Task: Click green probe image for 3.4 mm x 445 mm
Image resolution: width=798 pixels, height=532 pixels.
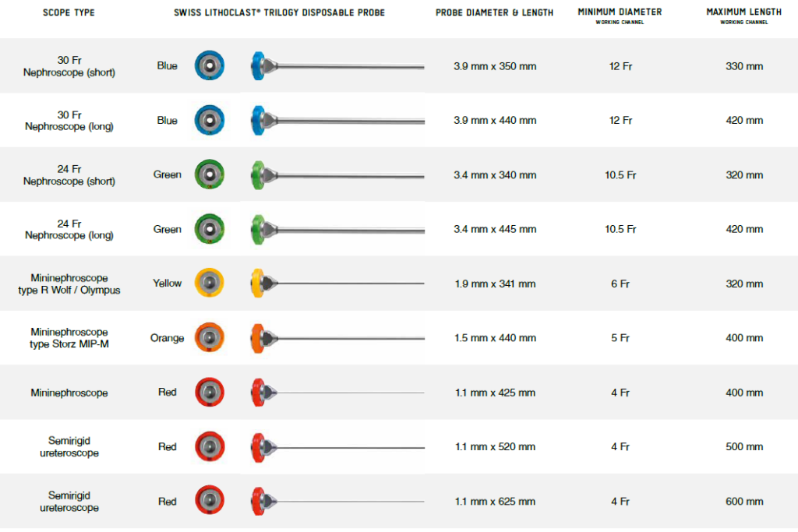Action: tap(337, 229)
